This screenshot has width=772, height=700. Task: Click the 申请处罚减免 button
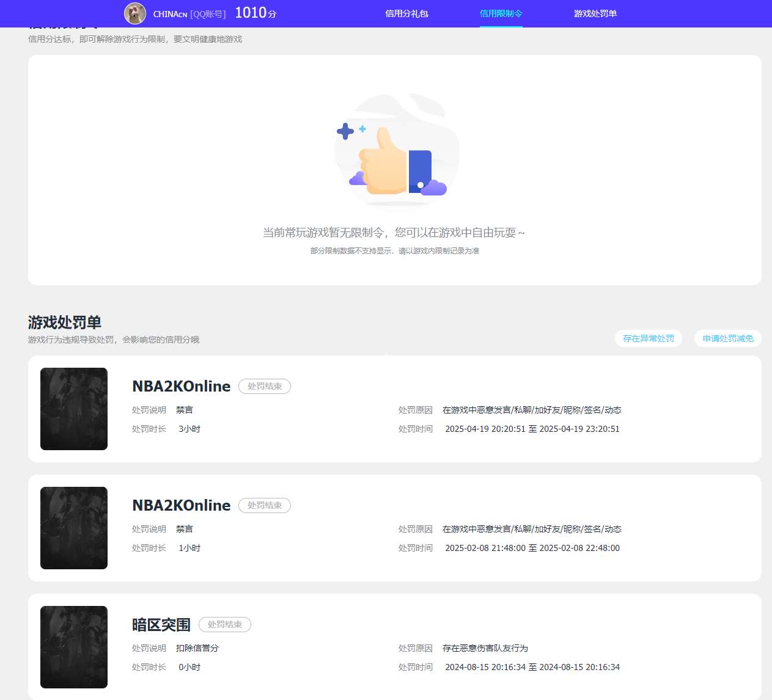(727, 338)
